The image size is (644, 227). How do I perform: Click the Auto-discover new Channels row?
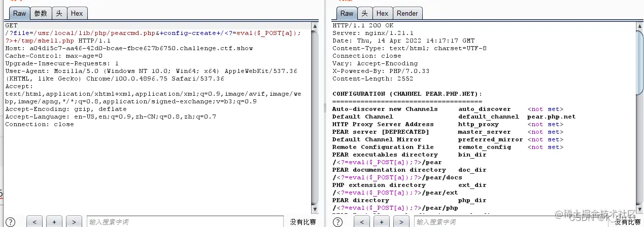448,109
